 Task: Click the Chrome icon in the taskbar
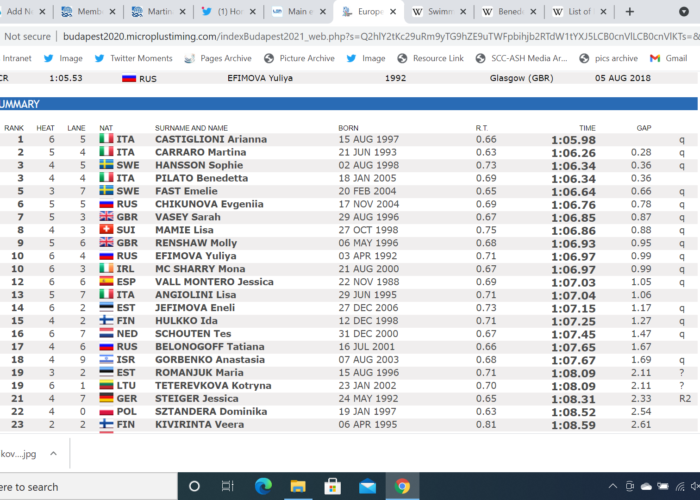[403, 487]
